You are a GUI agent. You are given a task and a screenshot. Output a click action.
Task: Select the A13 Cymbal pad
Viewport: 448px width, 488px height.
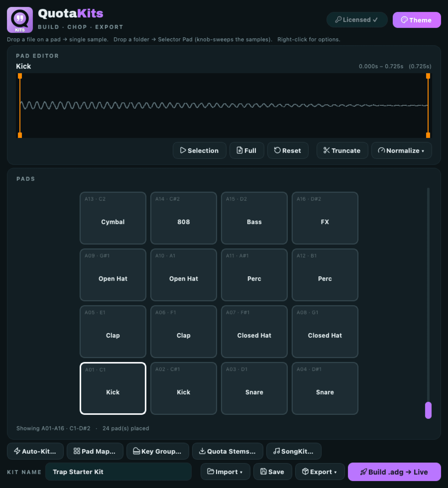point(113,218)
